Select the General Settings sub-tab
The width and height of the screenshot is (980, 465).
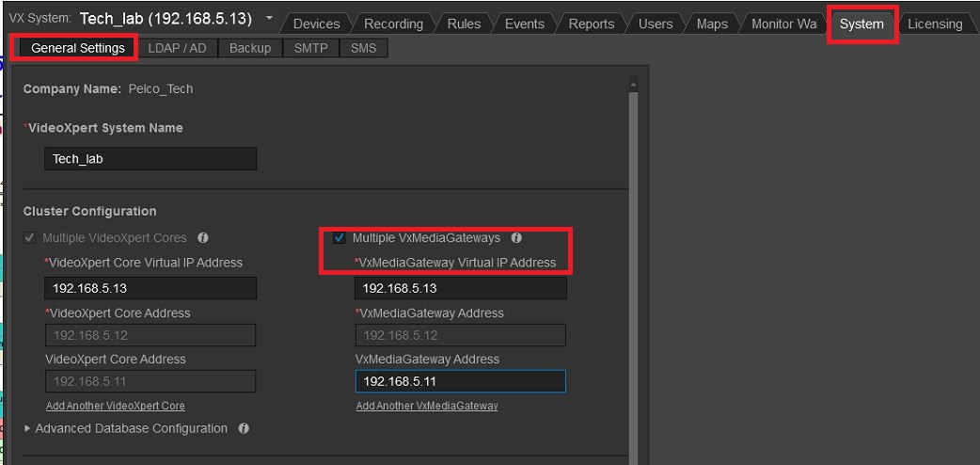point(78,48)
